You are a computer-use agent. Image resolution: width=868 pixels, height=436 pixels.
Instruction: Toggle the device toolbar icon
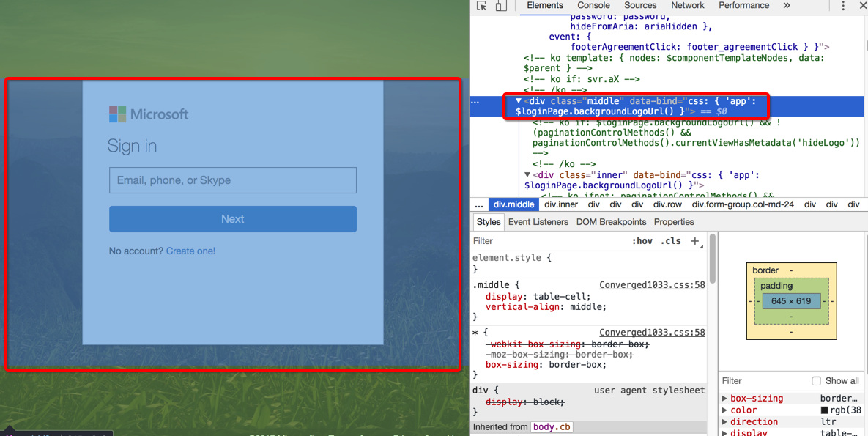pyautogui.click(x=500, y=6)
